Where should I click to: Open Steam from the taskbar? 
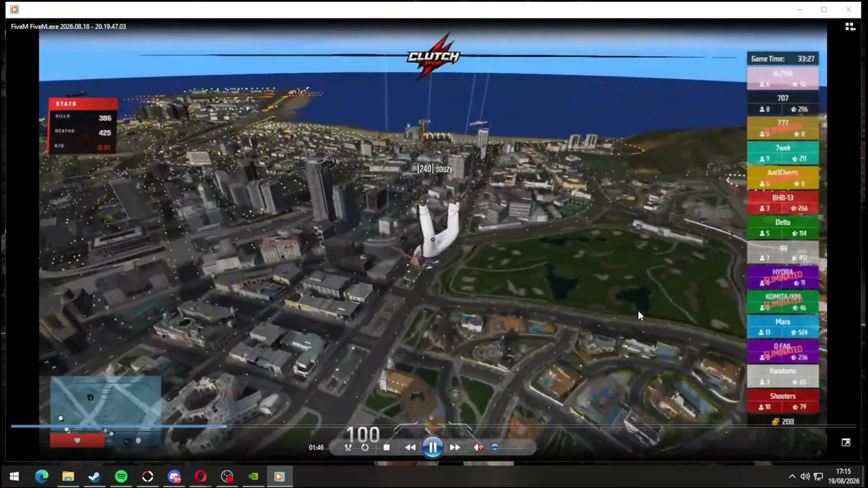[x=94, y=476]
